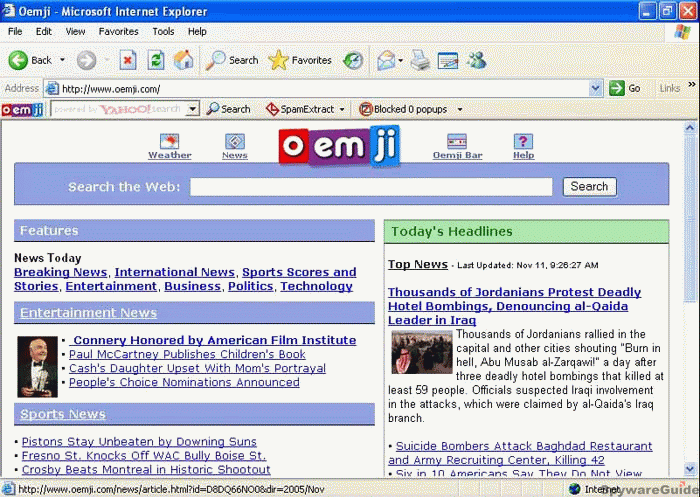Expand the Forward button history dropdown
The height and width of the screenshot is (497, 700).
(107, 60)
